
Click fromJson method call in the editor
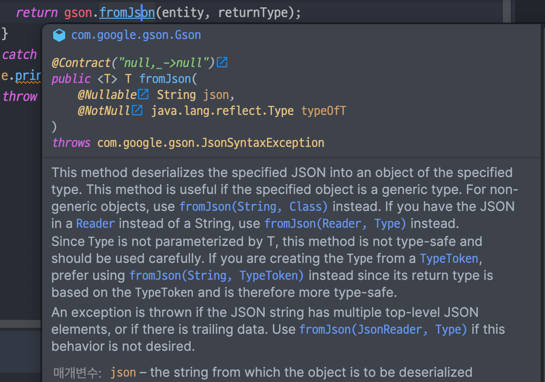pos(127,13)
